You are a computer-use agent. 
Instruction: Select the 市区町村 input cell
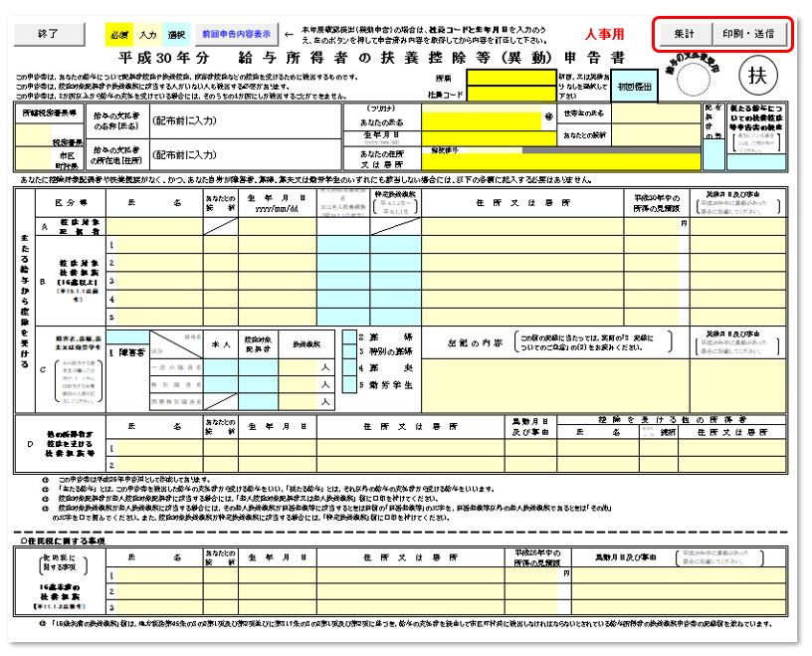(34, 158)
